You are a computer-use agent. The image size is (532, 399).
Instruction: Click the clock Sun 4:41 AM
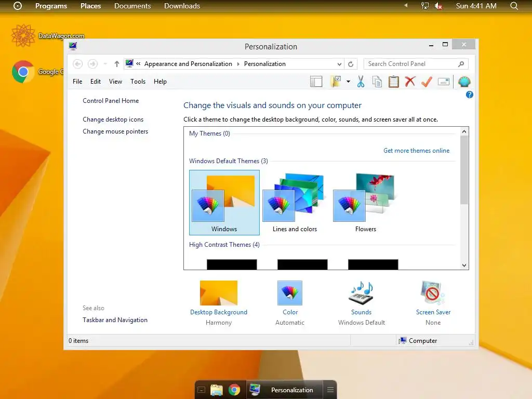tap(476, 6)
